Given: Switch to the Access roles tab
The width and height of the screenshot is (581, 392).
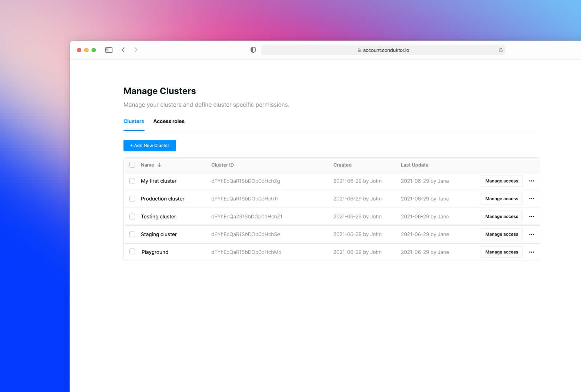Looking at the screenshot, I should coord(169,122).
